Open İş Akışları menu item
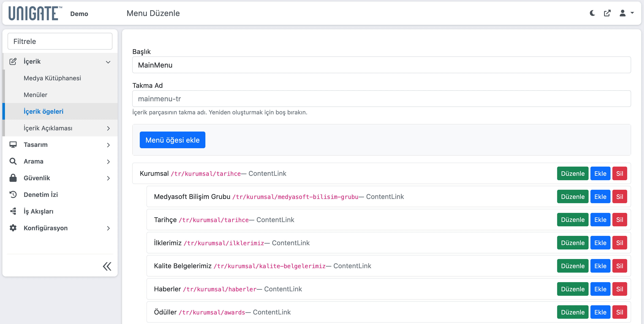Image resolution: width=644 pixels, height=324 pixels. [38, 211]
